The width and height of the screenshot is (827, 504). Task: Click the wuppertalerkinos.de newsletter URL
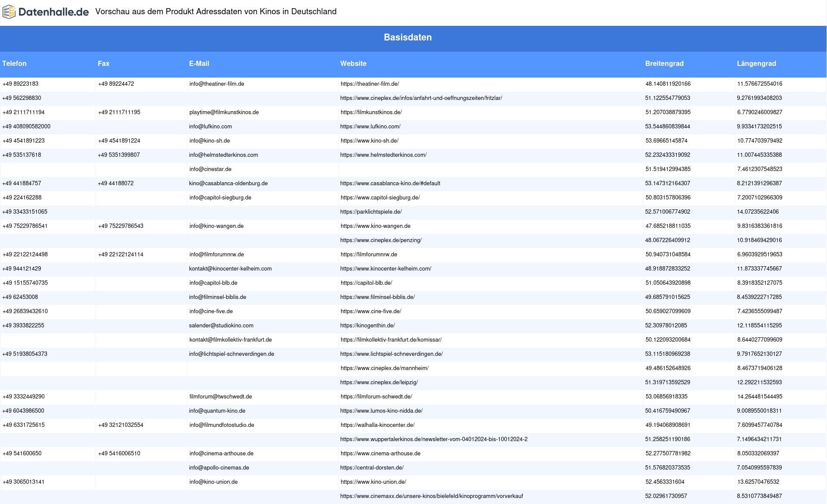pos(434,439)
